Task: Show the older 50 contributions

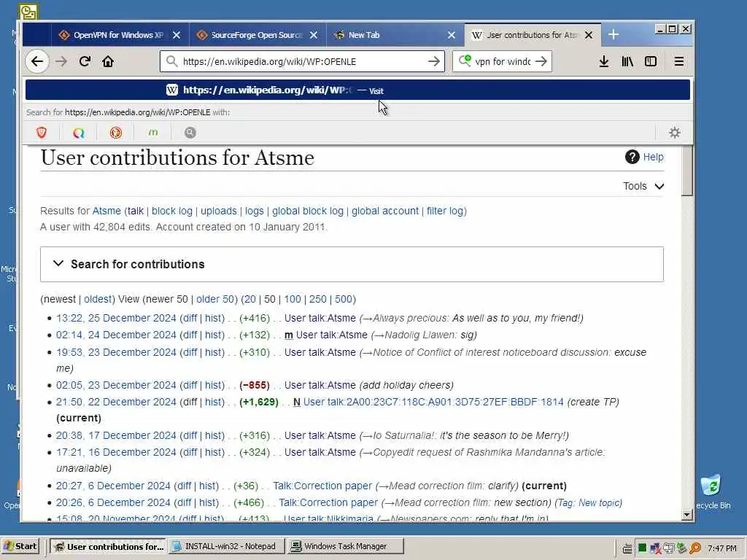Action: click(x=215, y=299)
